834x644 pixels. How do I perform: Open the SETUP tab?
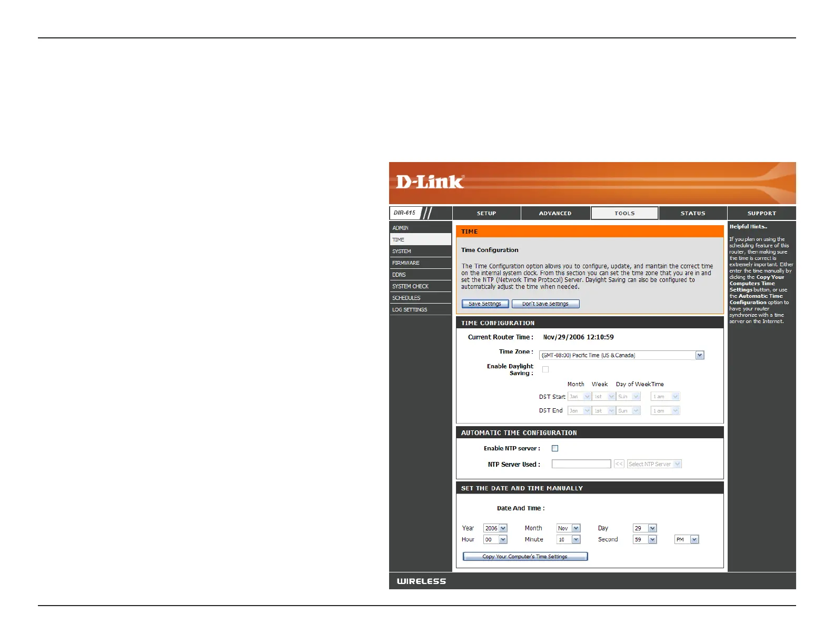click(486, 213)
